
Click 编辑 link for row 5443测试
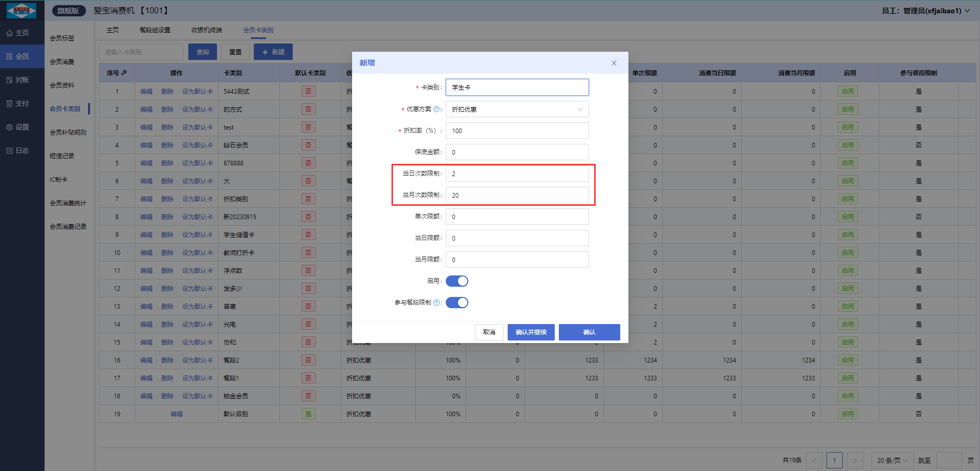pyautogui.click(x=146, y=92)
